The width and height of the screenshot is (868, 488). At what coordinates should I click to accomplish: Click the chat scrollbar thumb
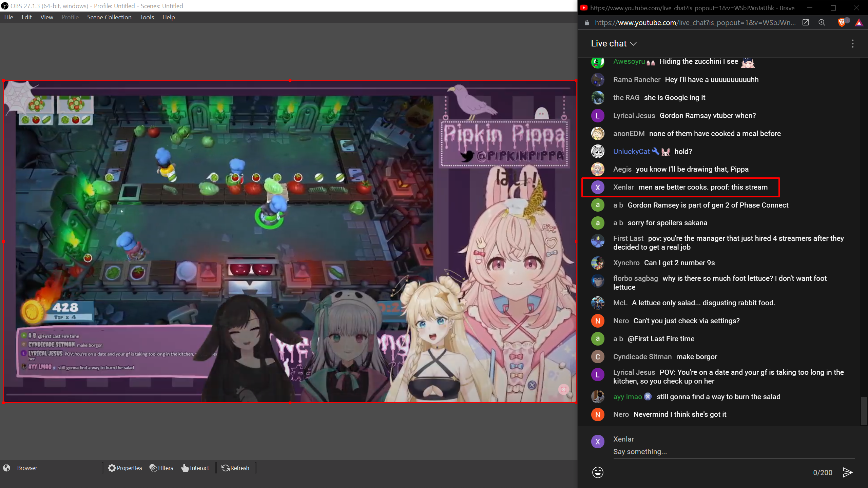pos(864,410)
